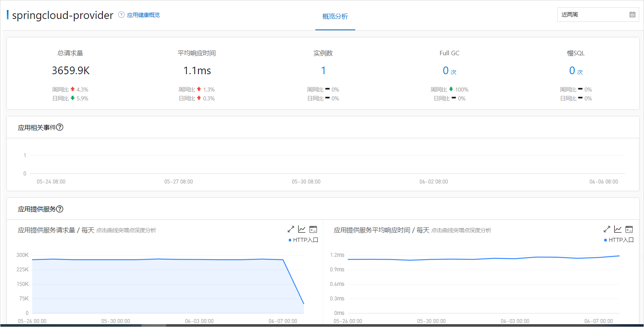Click the 平均响应时间 周同比 1.3% indicator
This screenshot has width=644, height=327.
pos(197,90)
